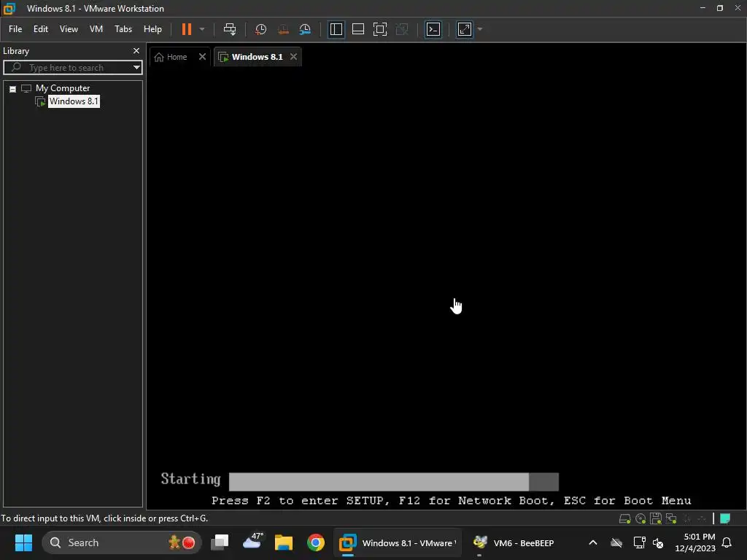
Task: Open the snapshot manager with wrench icon
Action: 305,29
